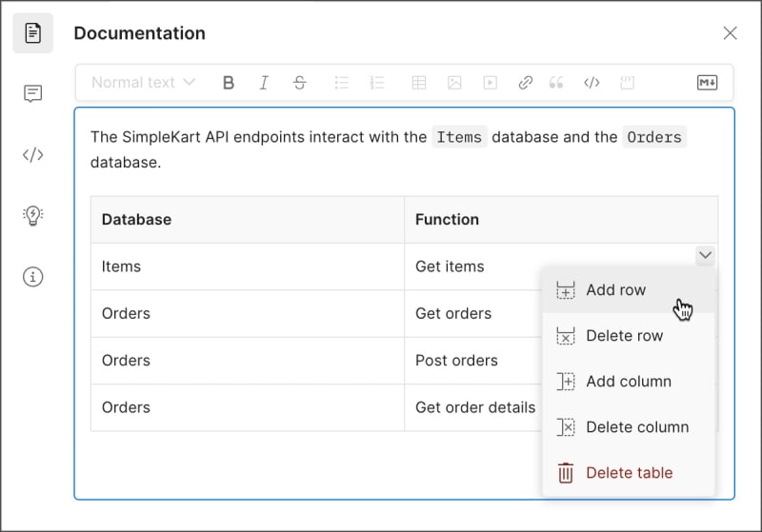Close the Documentation panel

point(731,33)
